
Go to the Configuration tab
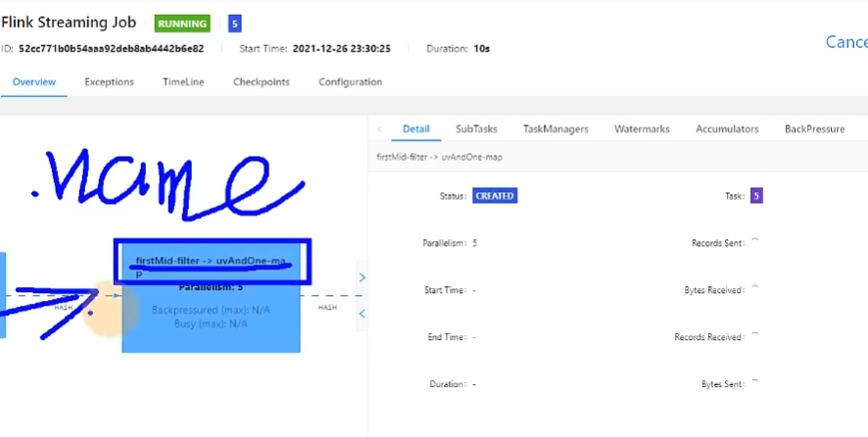pos(351,82)
